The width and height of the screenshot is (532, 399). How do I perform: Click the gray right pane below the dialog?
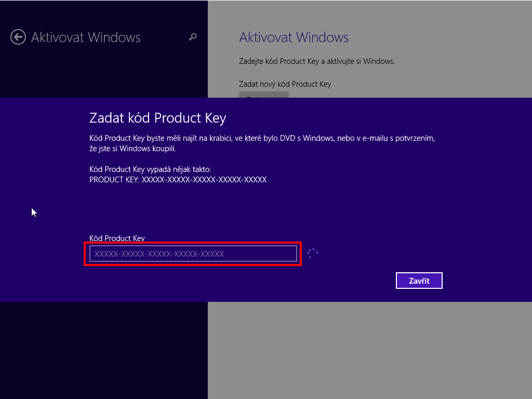370,350
